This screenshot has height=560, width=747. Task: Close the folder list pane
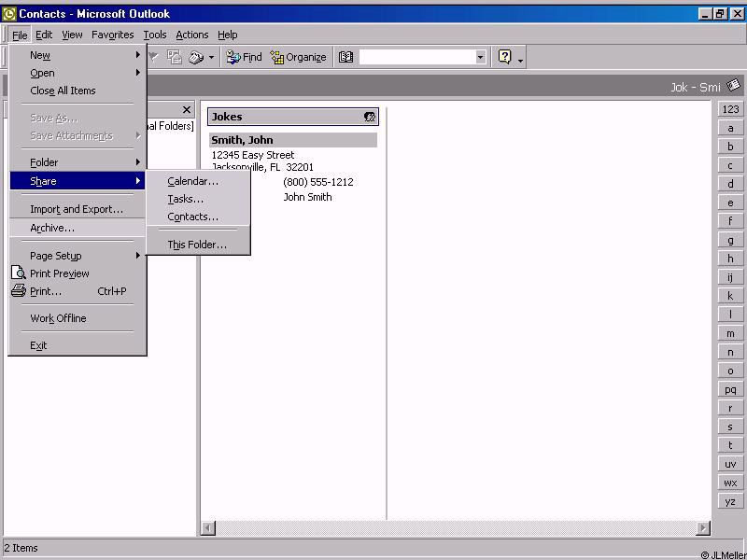click(186, 110)
